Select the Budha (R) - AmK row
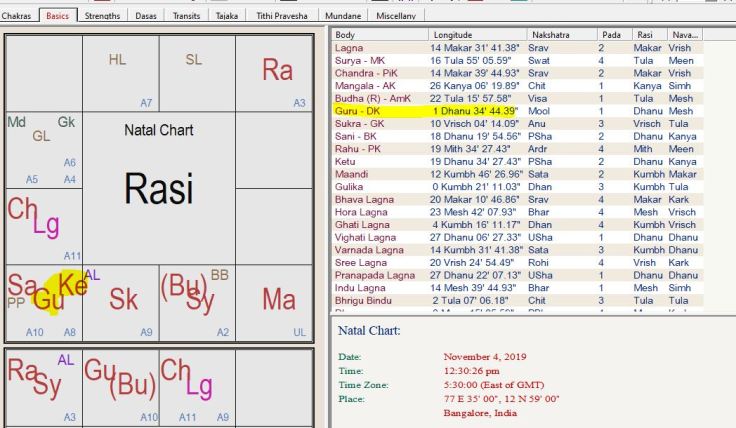The image size is (736, 428). pos(518,99)
